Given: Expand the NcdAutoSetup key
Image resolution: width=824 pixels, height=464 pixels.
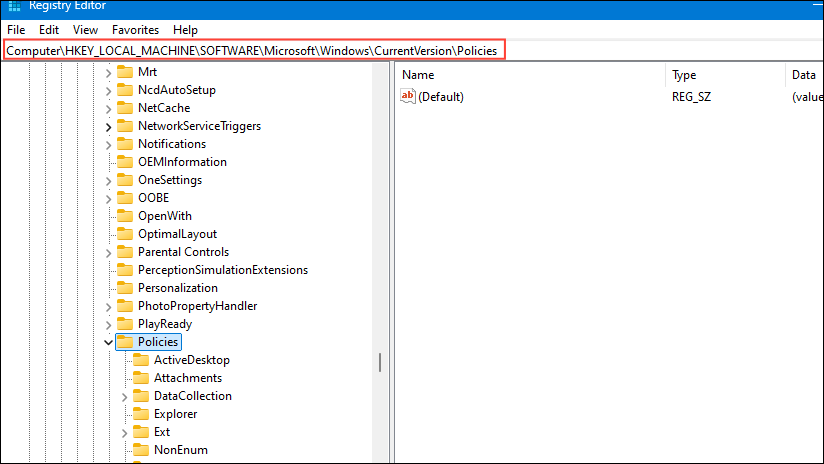Looking at the screenshot, I should click(x=108, y=90).
